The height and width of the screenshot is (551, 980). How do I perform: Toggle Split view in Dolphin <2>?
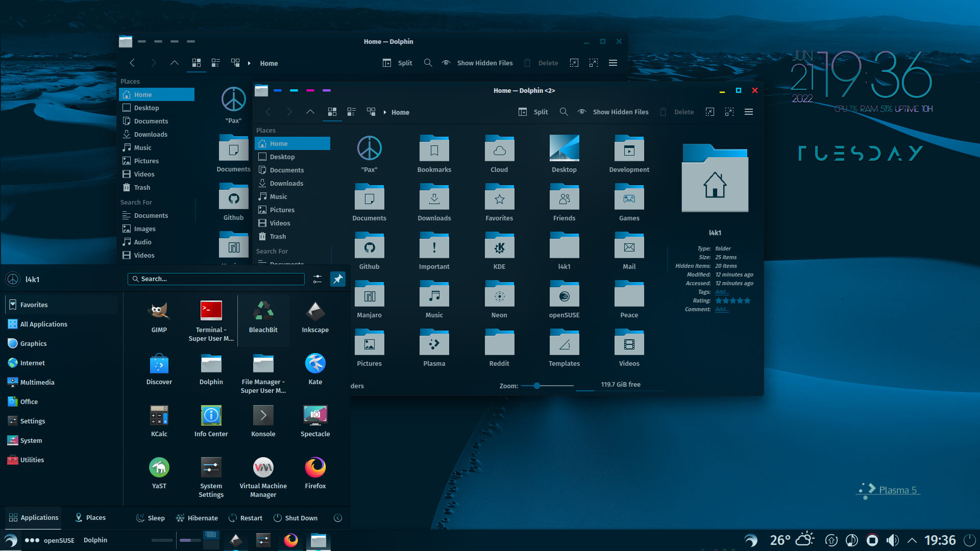click(533, 112)
